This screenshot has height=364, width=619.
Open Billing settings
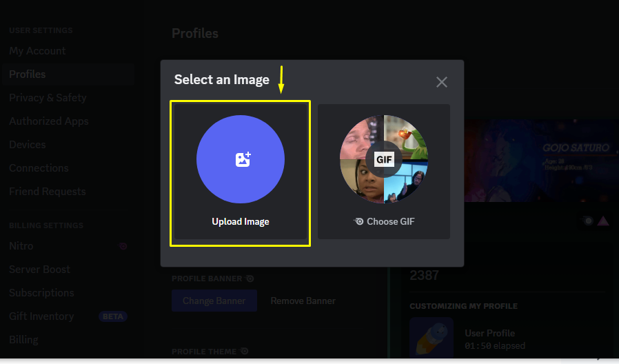[23, 339]
